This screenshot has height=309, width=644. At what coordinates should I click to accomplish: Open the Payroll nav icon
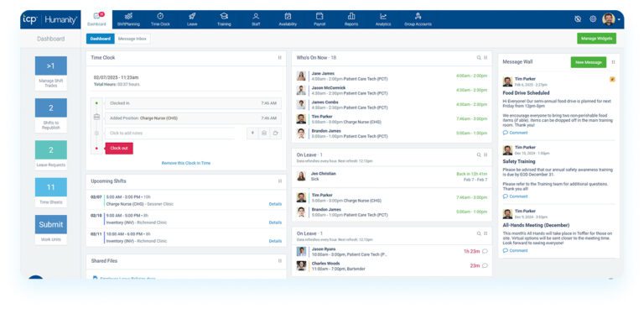pyautogui.click(x=319, y=16)
